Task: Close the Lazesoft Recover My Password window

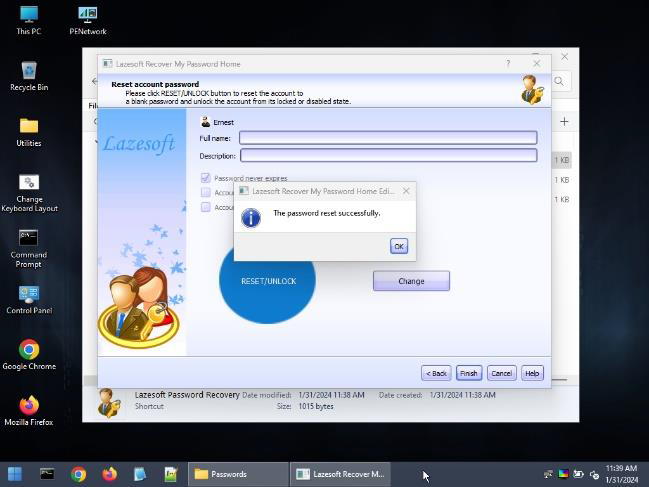Action: click(x=536, y=63)
